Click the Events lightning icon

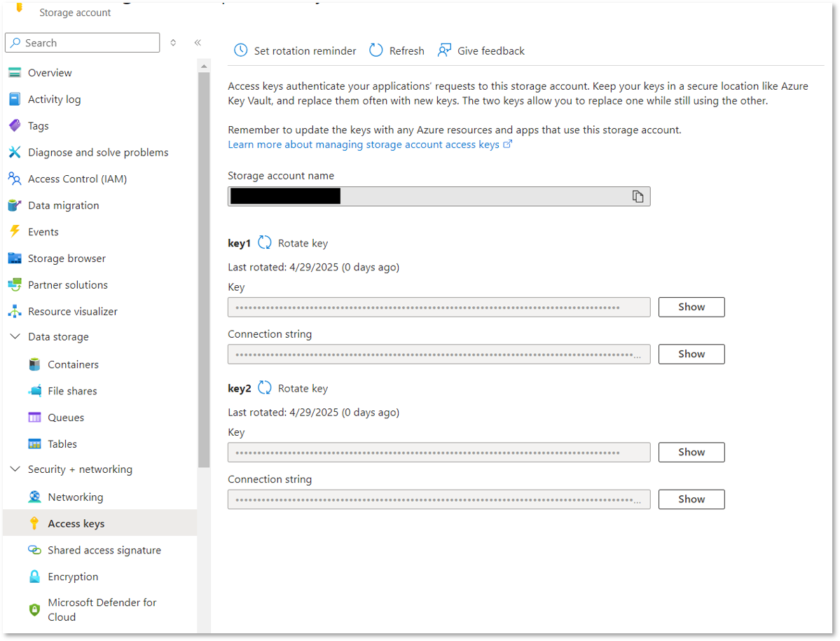[15, 232]
